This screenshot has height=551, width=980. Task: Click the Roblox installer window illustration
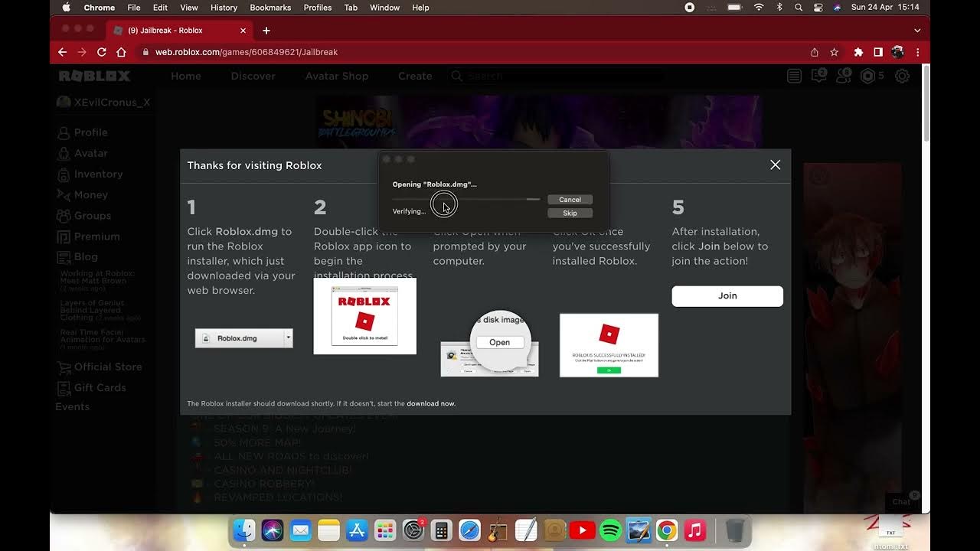click(365, 316)
